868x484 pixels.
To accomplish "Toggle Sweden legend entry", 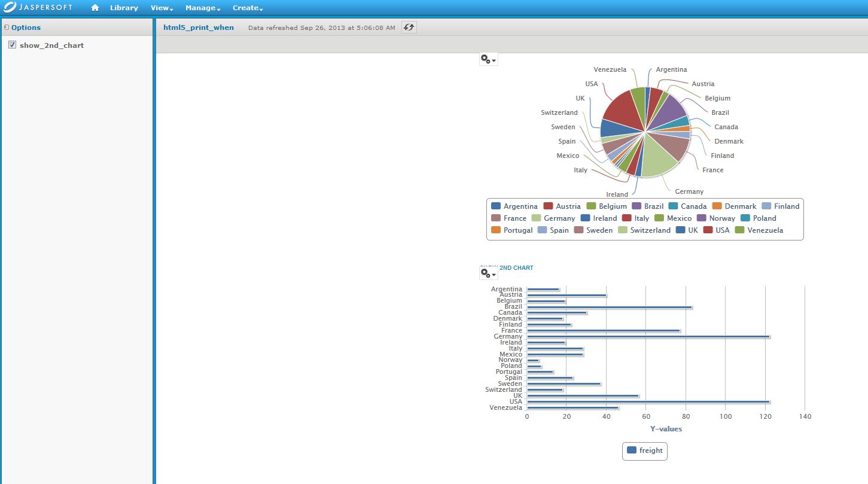I will click(593, 230).
